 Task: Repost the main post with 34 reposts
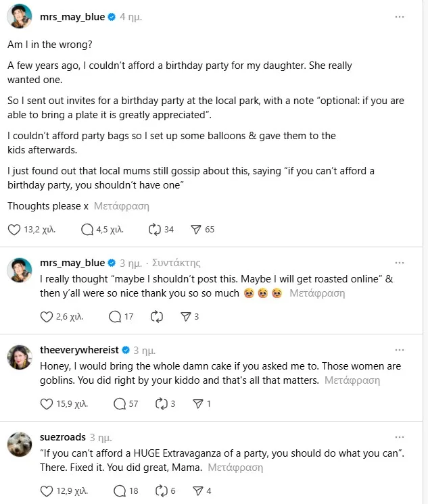[153, 230]
